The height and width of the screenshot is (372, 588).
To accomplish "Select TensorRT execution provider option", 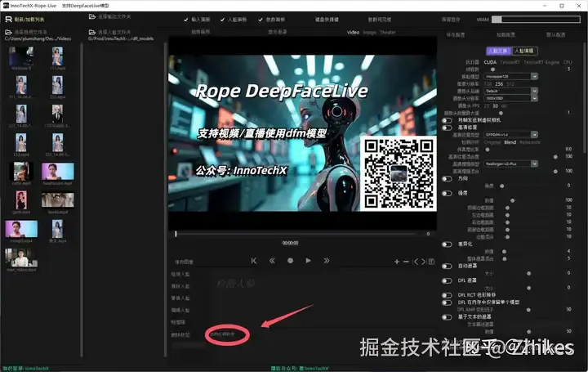I will click(510, 62).
